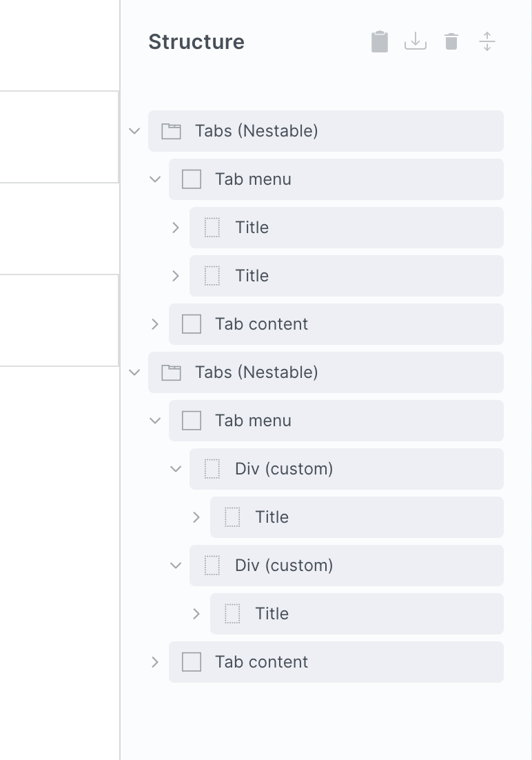532x760 pixels.
Task: Expand the bottom Tab content chevron
Action: pos(155,662)
